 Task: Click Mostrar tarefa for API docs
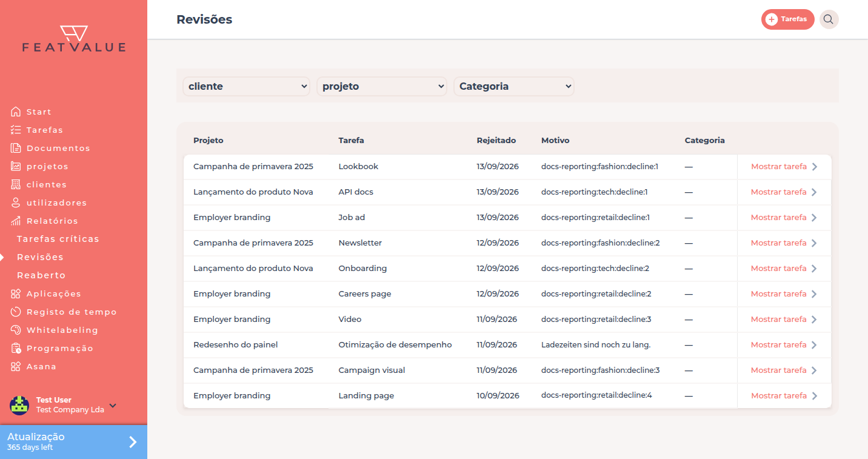tap(779, 192)
